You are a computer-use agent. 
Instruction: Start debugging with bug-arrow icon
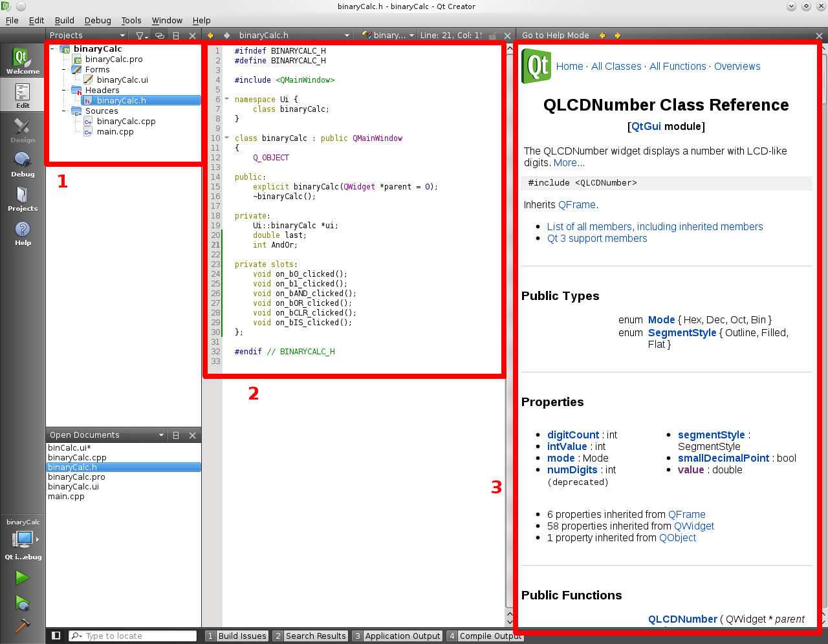pyautogui.click(x=23, y=603)
